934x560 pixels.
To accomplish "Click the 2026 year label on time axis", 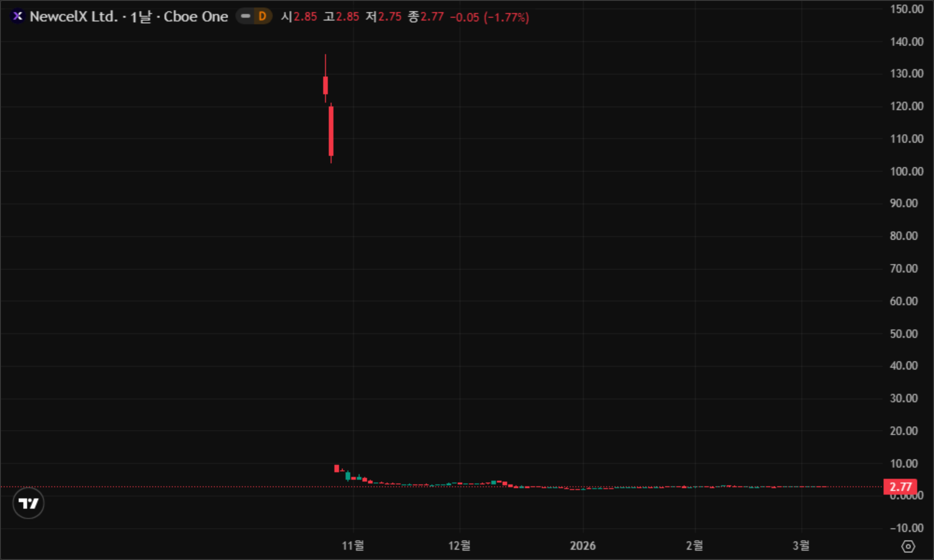I will pyautogui.click(x=582, y=545).
